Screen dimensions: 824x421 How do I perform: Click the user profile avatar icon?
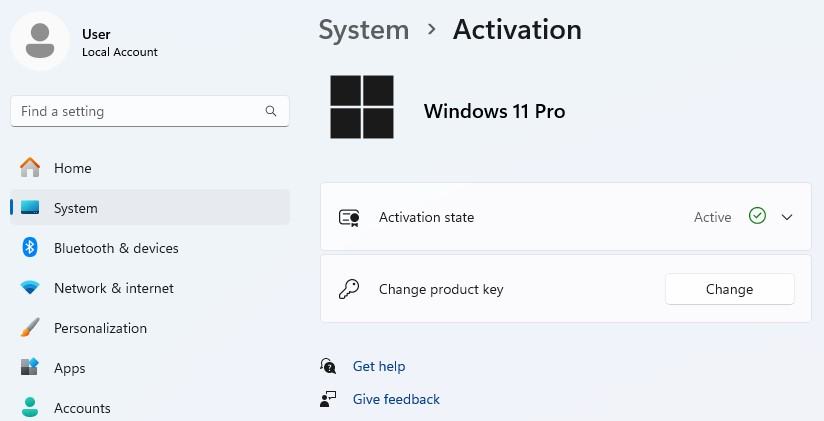click(x=40, y=41)
